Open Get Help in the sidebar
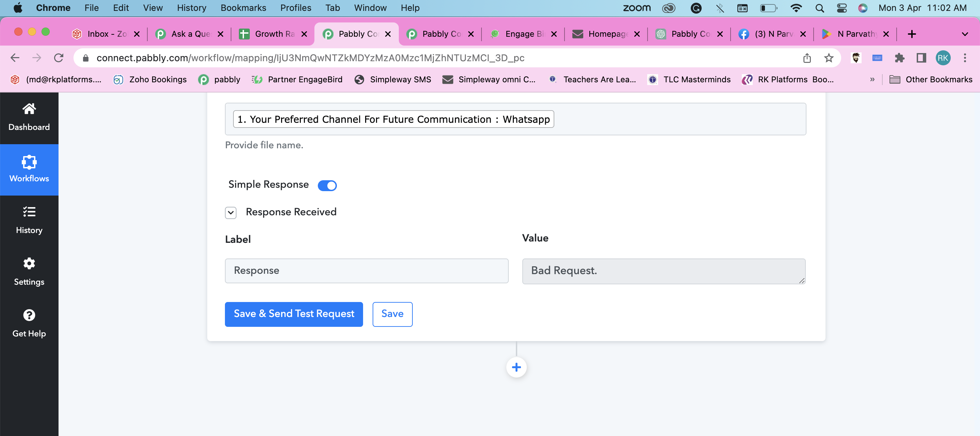 coord(29,324)
